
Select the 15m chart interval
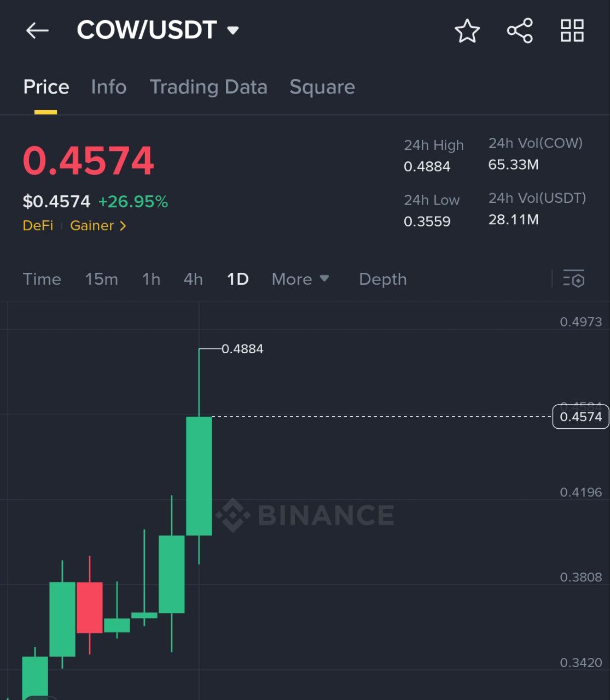click(x=101, y=279)
